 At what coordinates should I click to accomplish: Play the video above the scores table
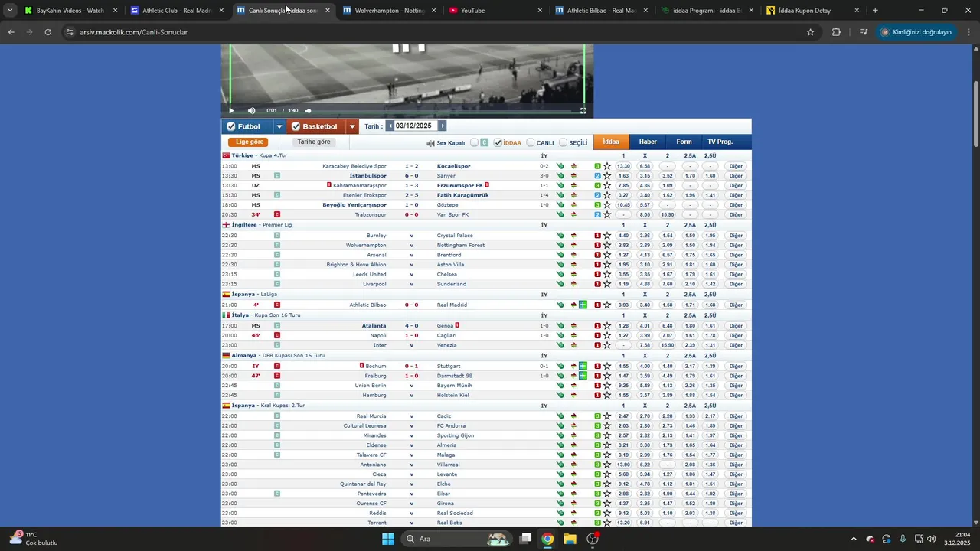(231, 110)
